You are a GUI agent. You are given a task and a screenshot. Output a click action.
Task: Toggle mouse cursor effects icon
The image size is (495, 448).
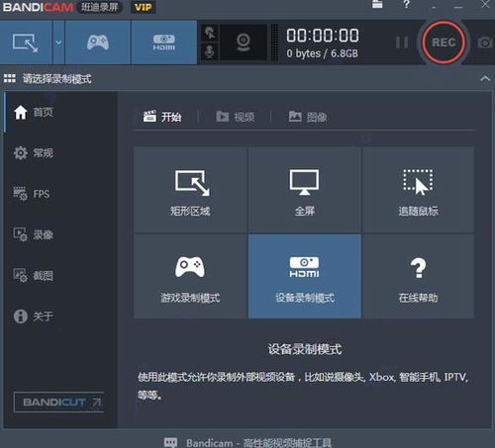[210, 33]
